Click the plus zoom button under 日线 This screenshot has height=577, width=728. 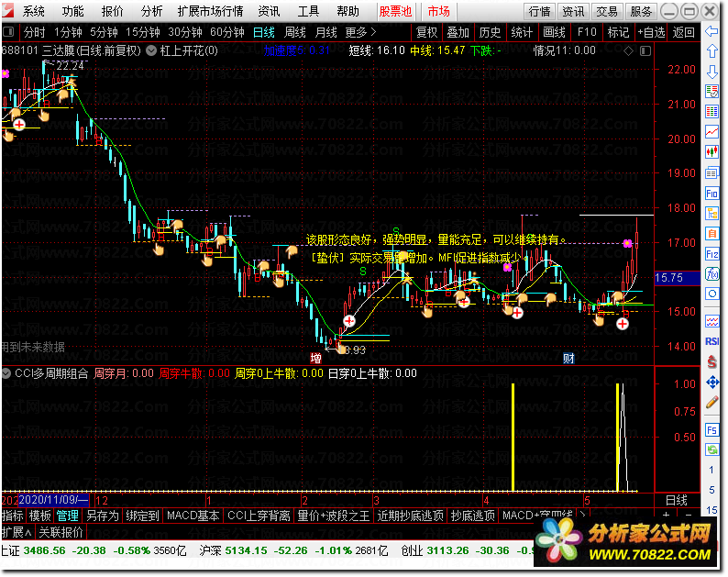pos(667,515)
